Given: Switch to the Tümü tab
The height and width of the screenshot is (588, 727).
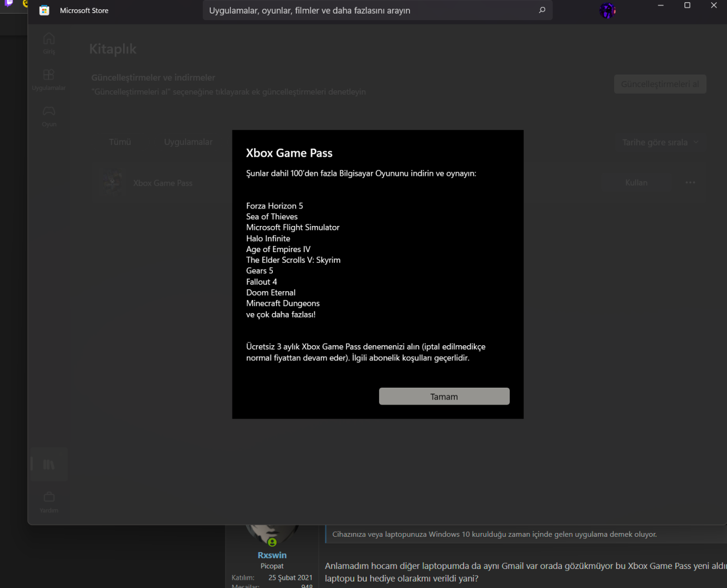Looking at the screenshot, I should click(x=120, y=142).
